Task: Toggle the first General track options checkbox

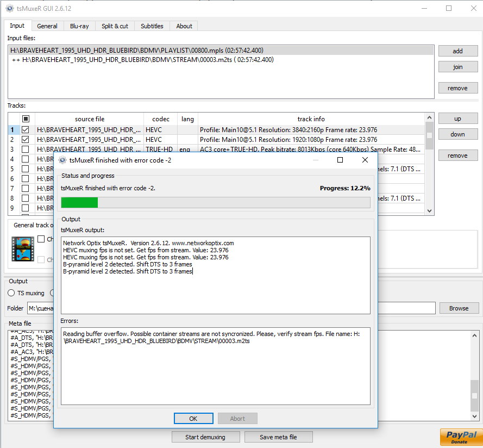Action: pos(41,239)
